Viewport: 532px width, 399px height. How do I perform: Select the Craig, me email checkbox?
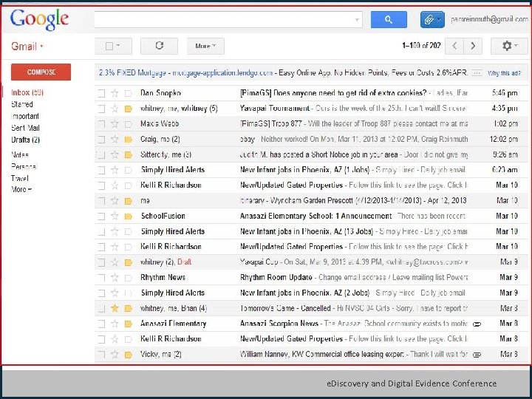pos(101,140)
